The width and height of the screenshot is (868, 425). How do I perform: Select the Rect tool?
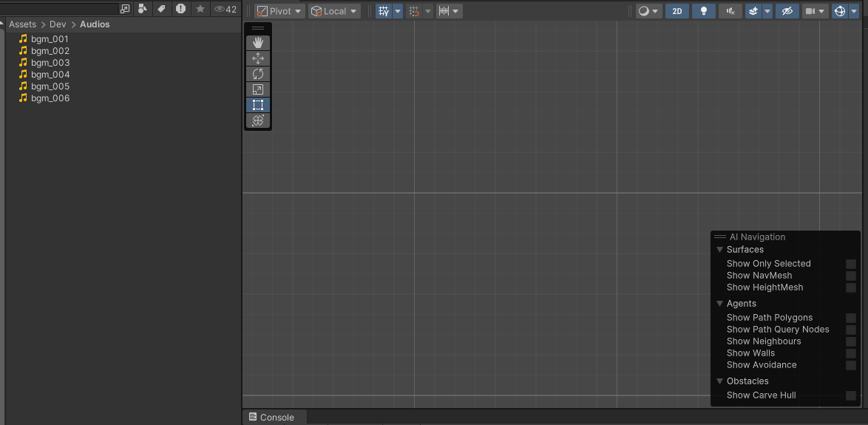click(258, 105)
